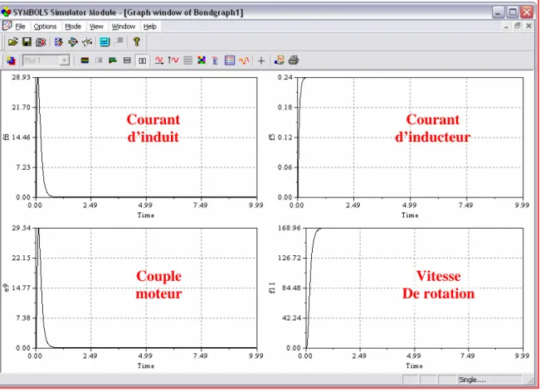Click the blue legend list icon
The width and height of the screenshot is (540, 392).
tap(230, 61)
